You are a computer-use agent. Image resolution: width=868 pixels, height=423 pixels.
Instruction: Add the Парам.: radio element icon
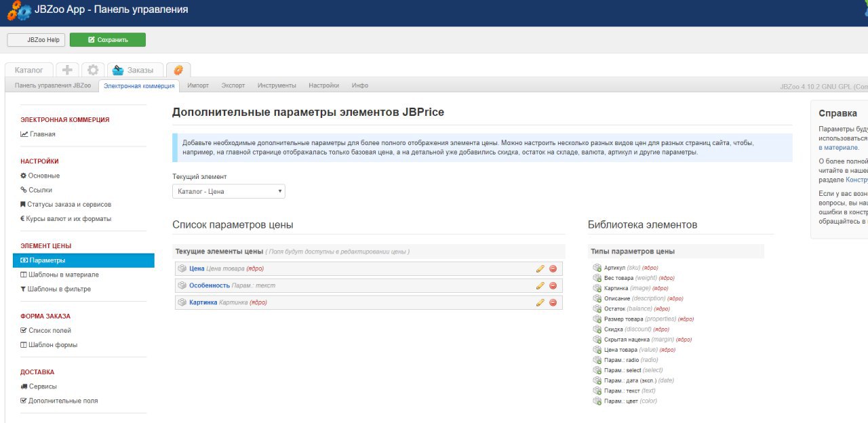tap(597, 360)
